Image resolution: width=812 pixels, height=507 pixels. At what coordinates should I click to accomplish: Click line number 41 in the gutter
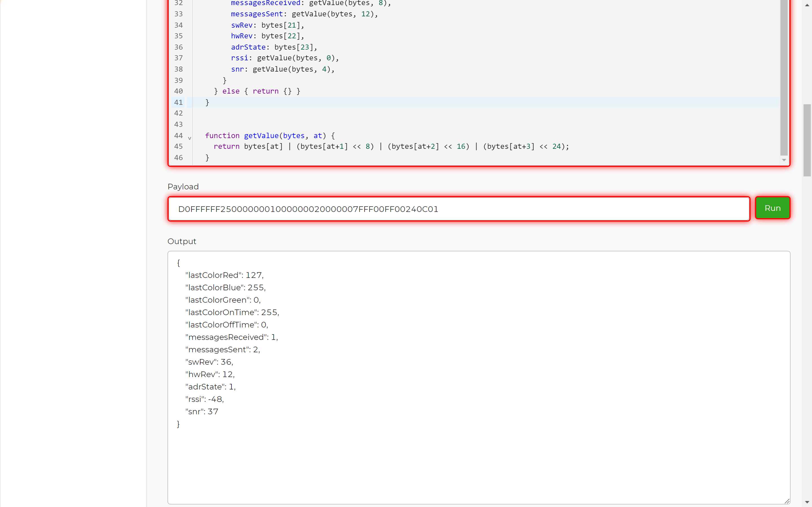coord(178,102)
